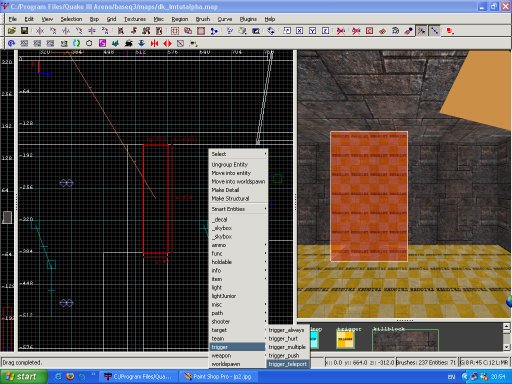The image size is (512, 384).
Task: Click the red outward arrows icon
Action: click(167, 43)
